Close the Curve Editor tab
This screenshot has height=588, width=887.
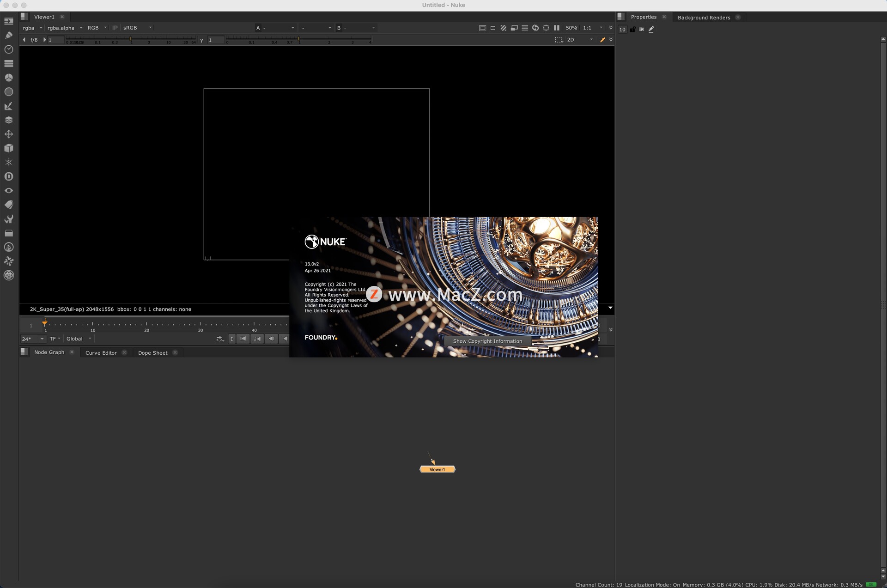point(124,352)
